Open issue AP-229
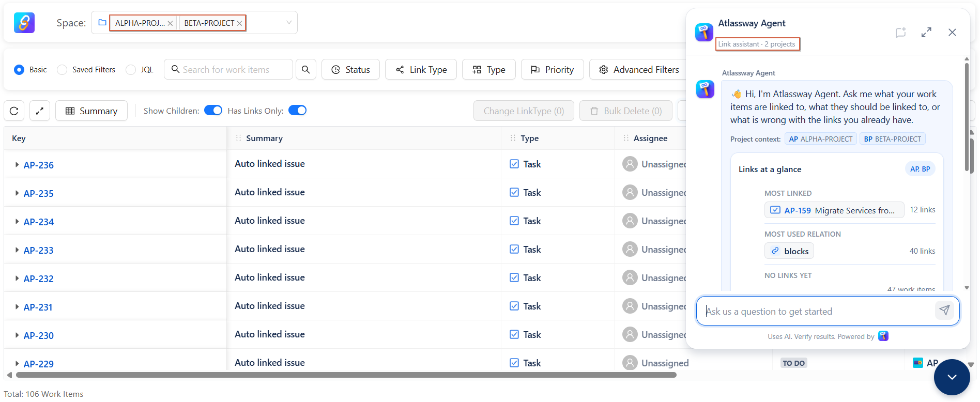Viewport: 980px width, 402px height. click(39, 364)
